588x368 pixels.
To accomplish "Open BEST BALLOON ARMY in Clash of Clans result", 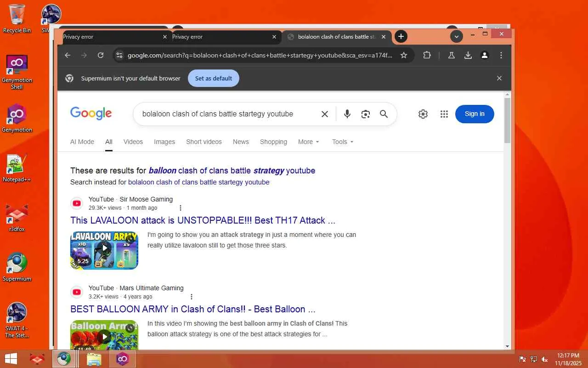I will click(x=193, y=309).
